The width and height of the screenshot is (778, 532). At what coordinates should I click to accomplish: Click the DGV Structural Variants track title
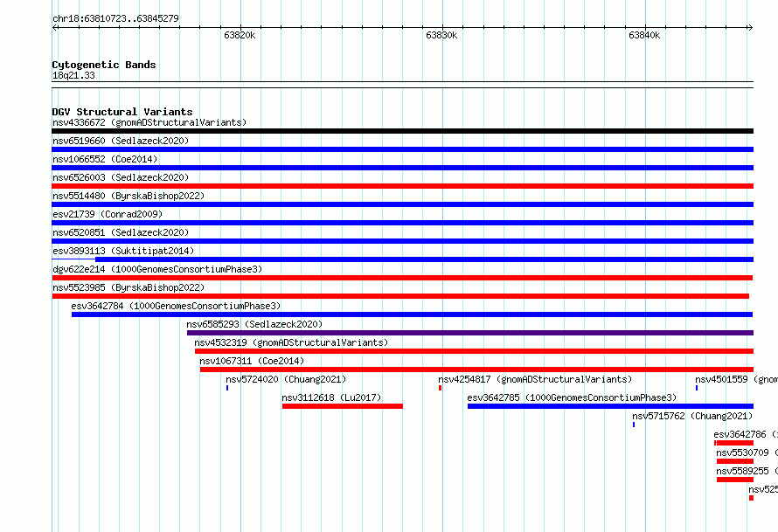click(x=122, y=112)
